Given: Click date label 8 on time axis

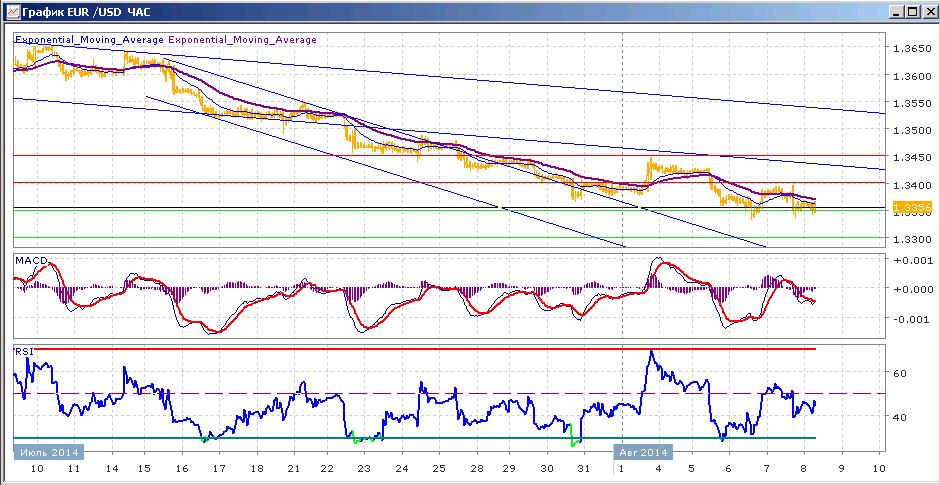Looking at the screenshot, I should [x=803, y=469].
